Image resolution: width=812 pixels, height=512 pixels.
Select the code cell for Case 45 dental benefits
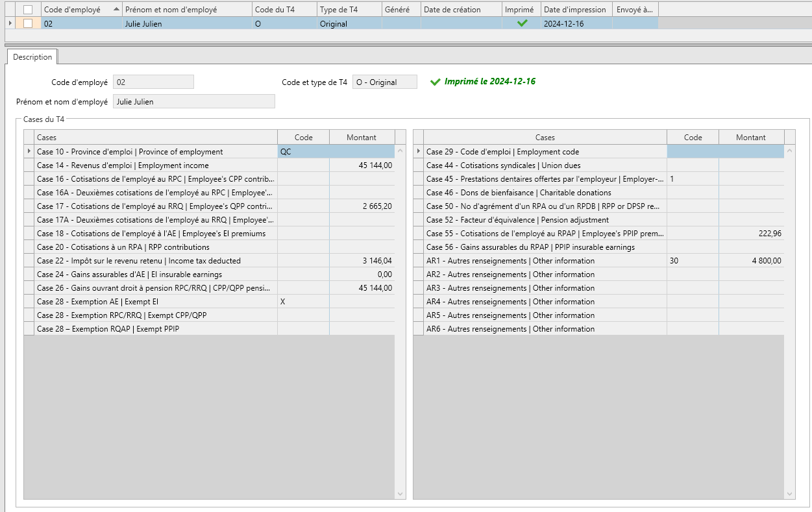click(x=693, y=179)
